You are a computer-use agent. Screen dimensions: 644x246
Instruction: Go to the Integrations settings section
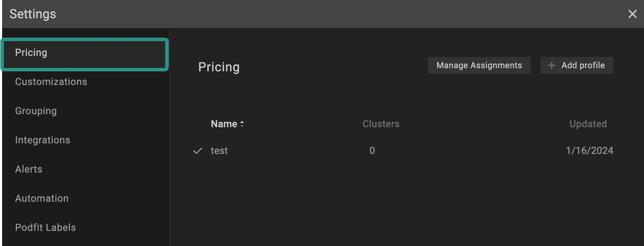(42, 140)
